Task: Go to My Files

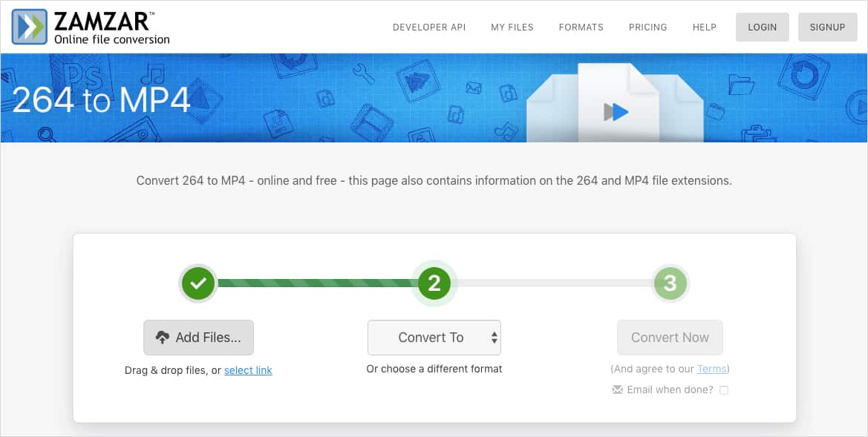Action: click(x=512, y=27)
